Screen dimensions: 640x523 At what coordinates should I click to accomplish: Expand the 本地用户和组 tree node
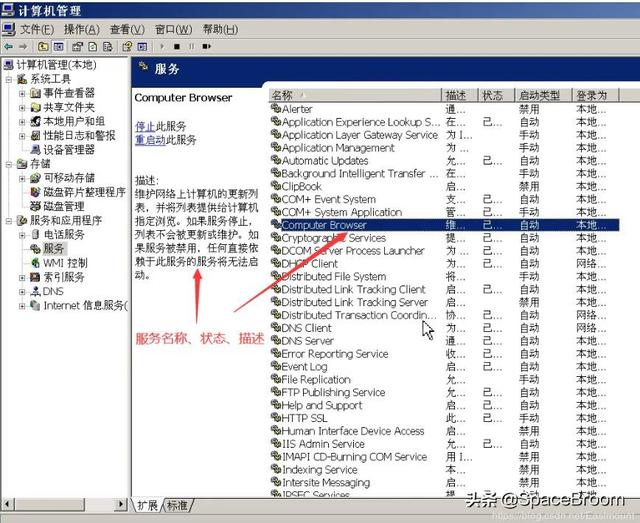[x=22, y=122]
